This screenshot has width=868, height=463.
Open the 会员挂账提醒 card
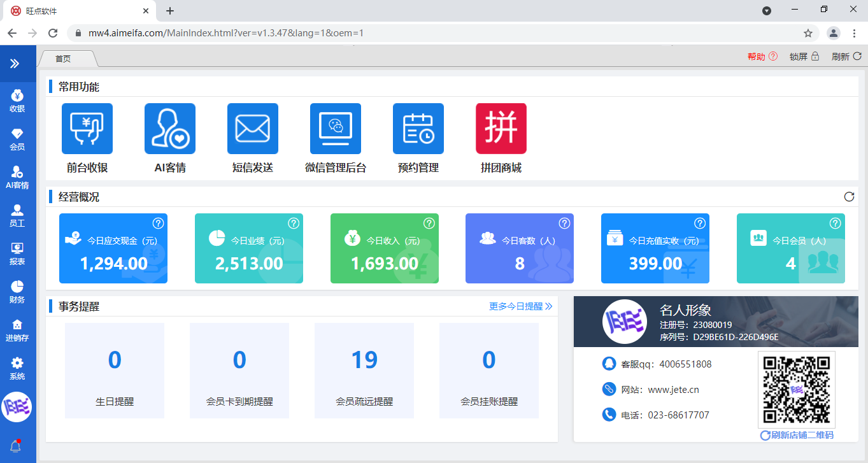[x=489, y=371]
